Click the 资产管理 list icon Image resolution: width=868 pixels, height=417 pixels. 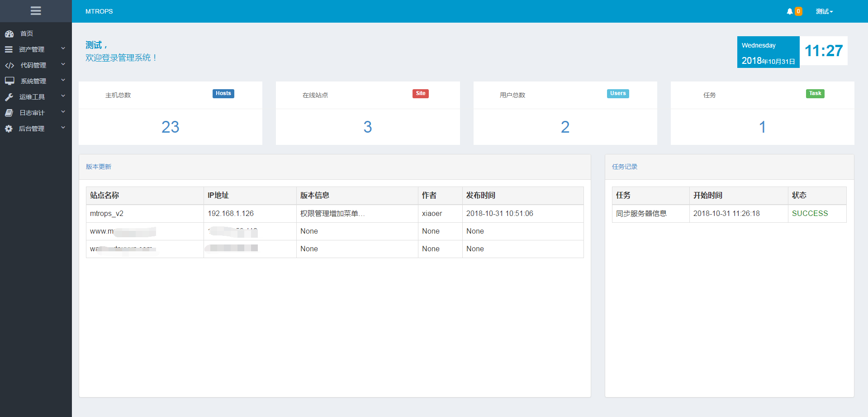pyautogui.click(x=9, y=49)
